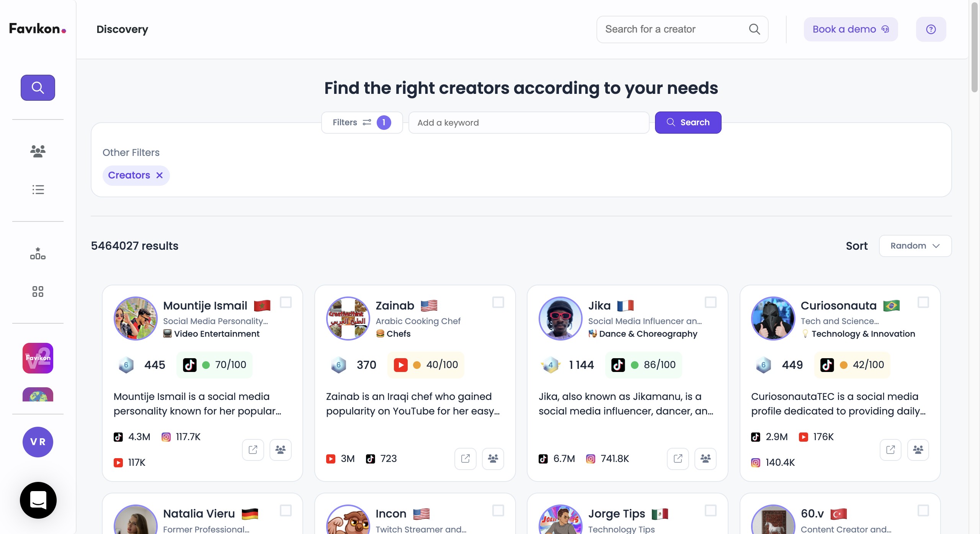Image resolution: width=980 pixels, height=534 pixels.
Task: Click the purple Search button
Action: click(x=688, y=123)
